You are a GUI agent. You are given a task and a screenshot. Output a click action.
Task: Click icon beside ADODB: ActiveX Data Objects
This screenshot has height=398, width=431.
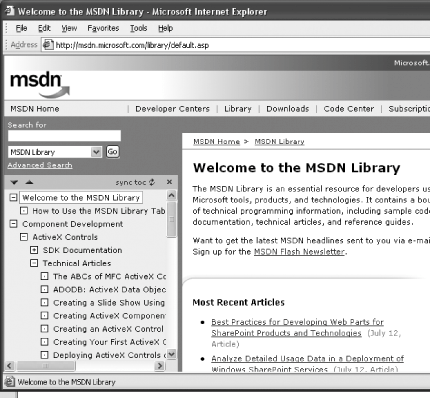point(44,289)
